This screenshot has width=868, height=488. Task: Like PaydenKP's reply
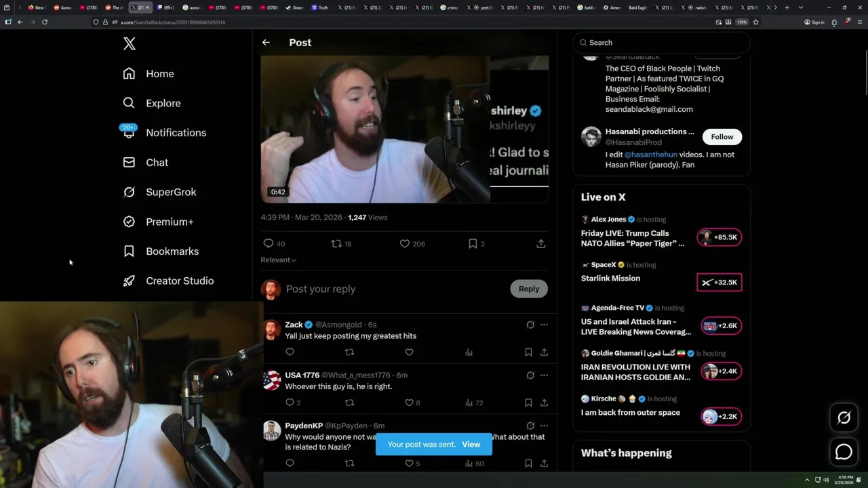[412, 464]
